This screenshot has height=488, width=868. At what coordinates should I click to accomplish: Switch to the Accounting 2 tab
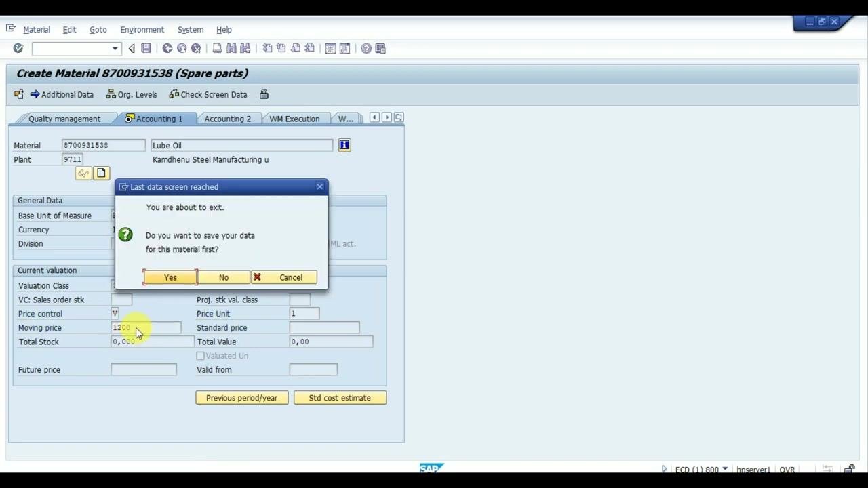point(227,119)
